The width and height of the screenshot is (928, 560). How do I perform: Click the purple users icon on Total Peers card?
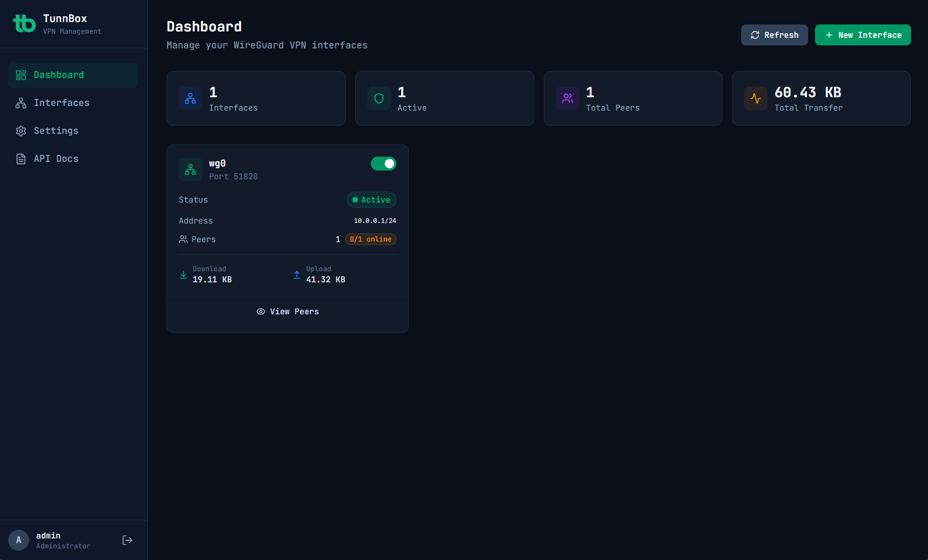click(x=568, y=98)
